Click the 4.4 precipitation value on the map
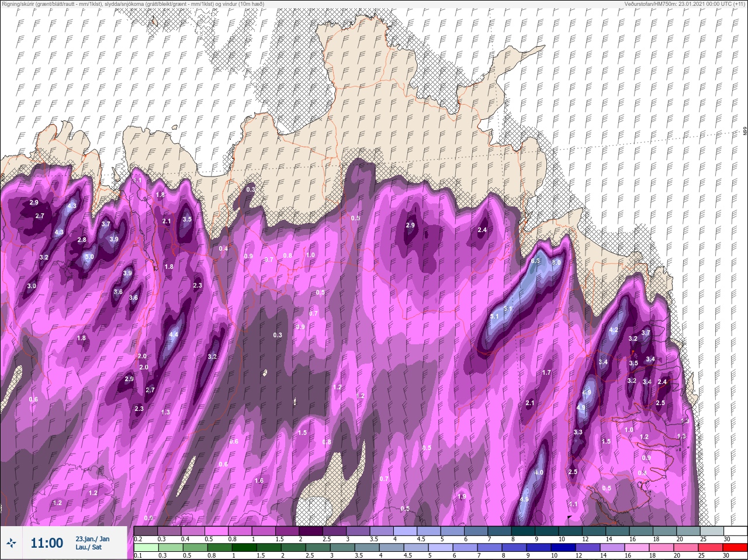This screenshot has height=560, width=748. tap(174, 335)
